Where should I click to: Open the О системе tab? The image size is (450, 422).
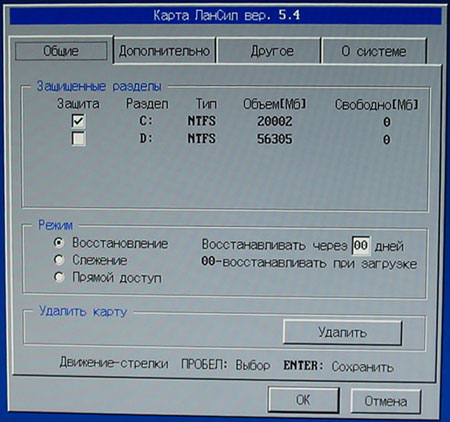374,51
